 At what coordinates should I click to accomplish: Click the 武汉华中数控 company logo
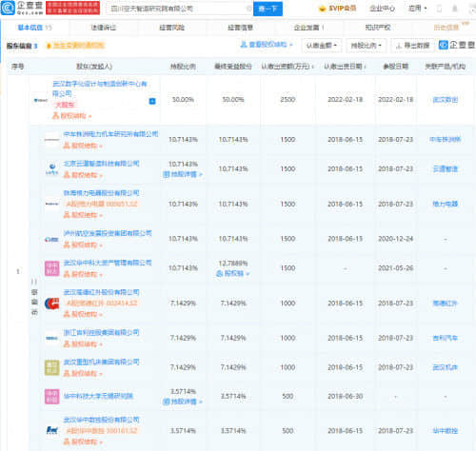pos(51,431)
